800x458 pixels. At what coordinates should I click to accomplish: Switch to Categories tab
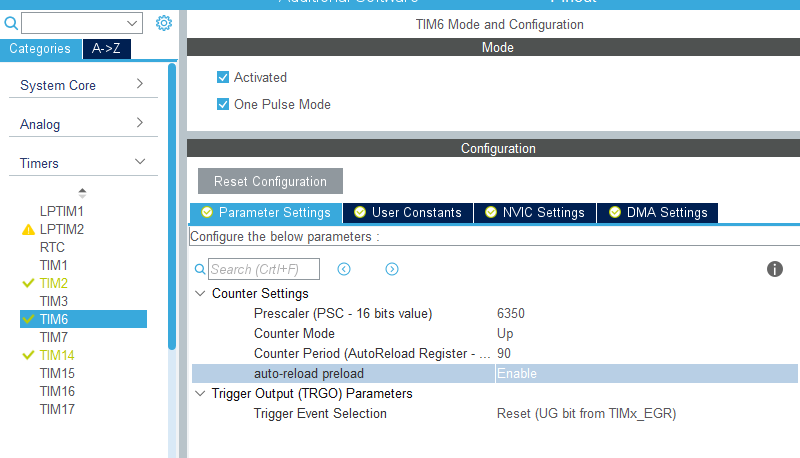pos(40,49)
